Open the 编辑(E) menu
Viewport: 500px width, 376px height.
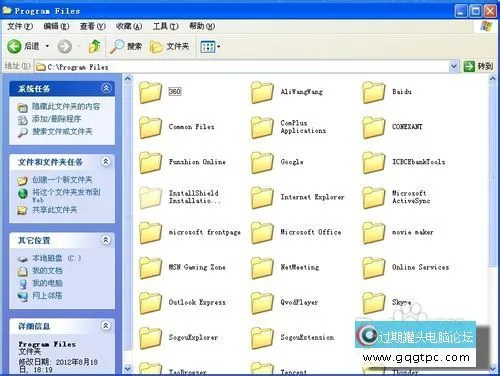56,26
